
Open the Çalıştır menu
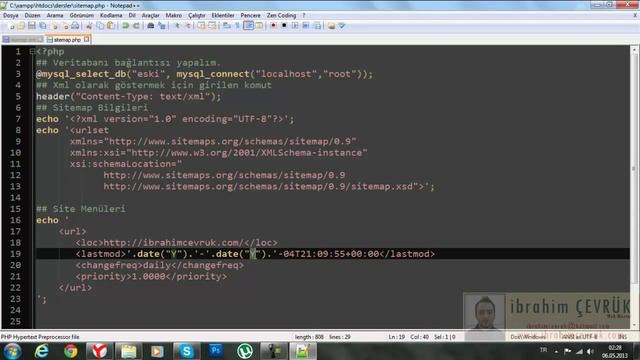196,15
